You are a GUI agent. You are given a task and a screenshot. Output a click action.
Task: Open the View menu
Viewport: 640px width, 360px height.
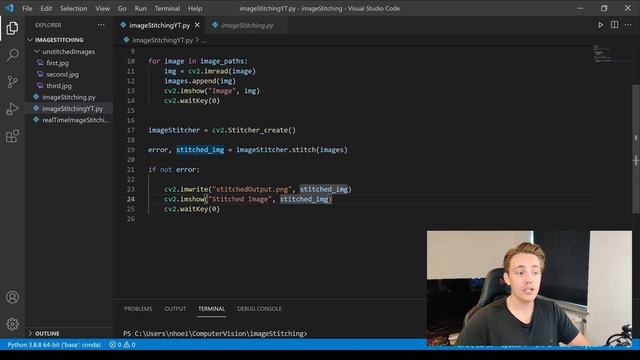[102, 8]
